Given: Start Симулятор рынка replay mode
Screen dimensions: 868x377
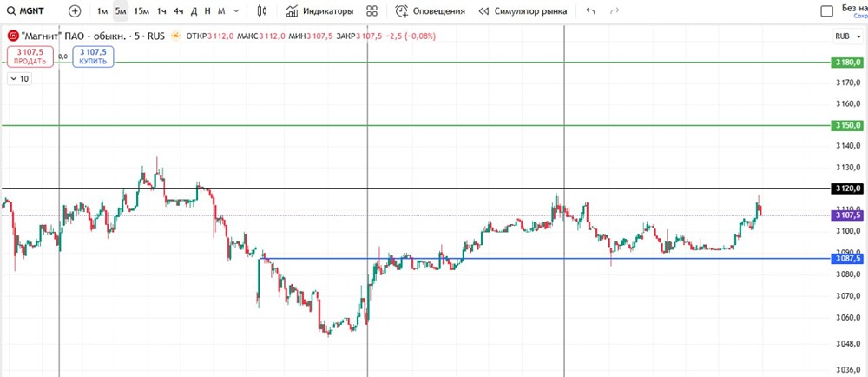Looking at the screenshot, I should [523, 11].
